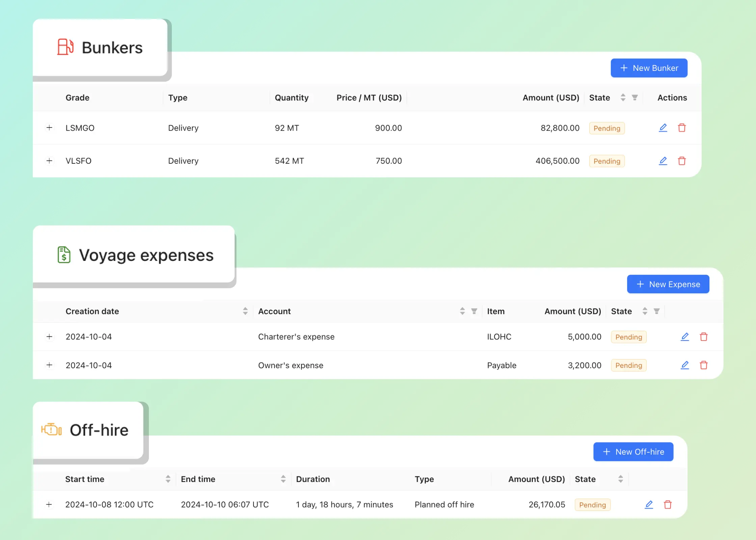The height and width of the screenshot is (540, 756).
Task: Click the 406,500.00 amount cell
Action: [558, 161]
